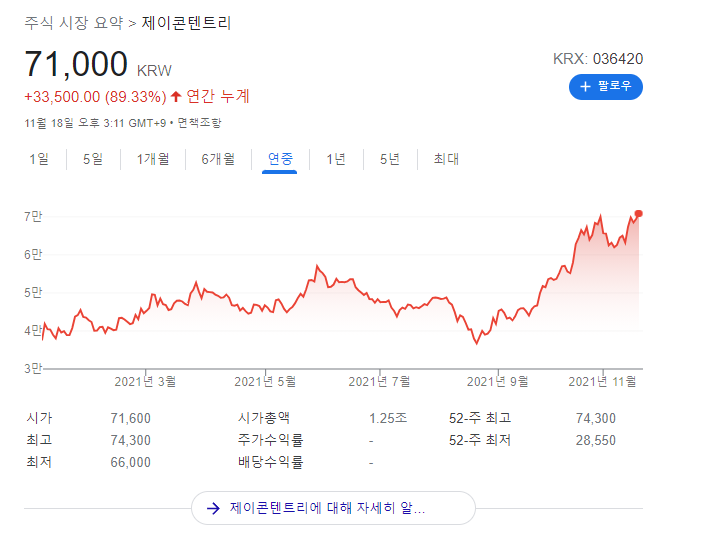Select the 1일 range tab

click(39, 159)
